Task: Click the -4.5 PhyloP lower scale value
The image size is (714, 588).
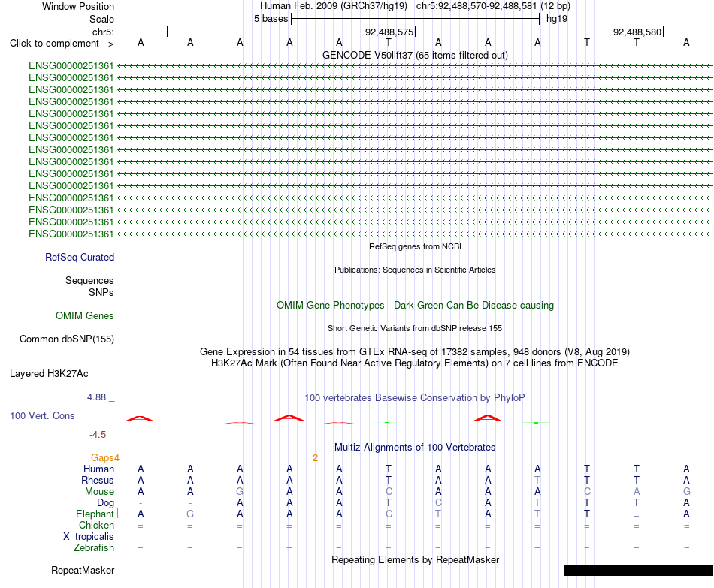Action: point(98,435)
